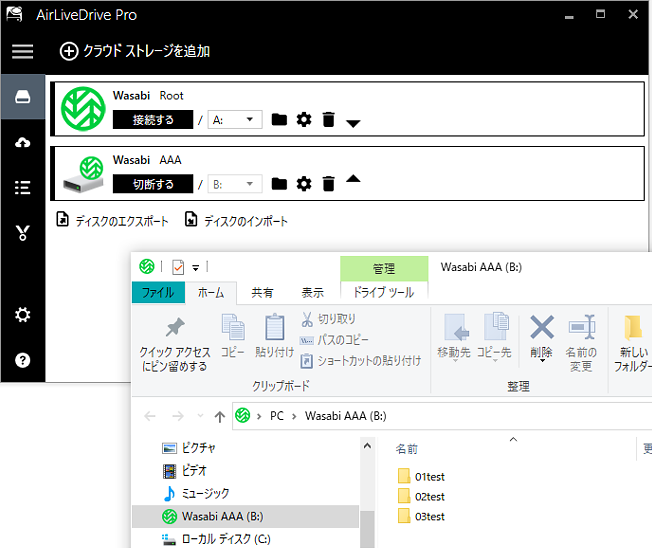Open quick access toolbar customize dropdown
Viewport: 652px width, 551px height.
point(195,268)
